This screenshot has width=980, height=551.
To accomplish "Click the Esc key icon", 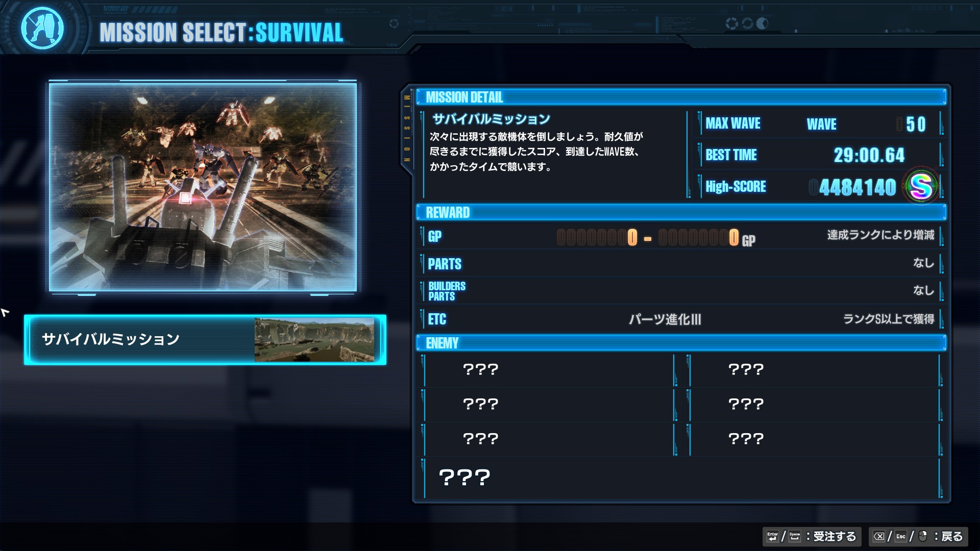I will (x=901, y=536).
